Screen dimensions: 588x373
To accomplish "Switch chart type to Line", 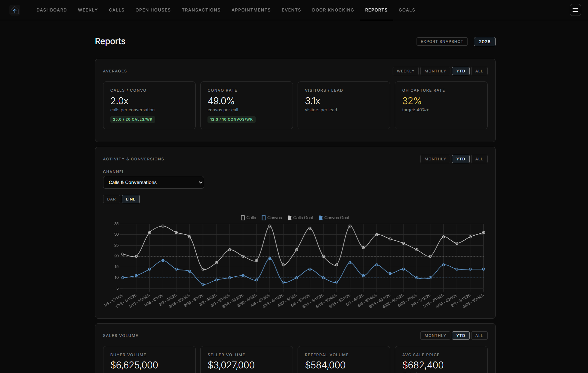I will click(x=131, y=199).
